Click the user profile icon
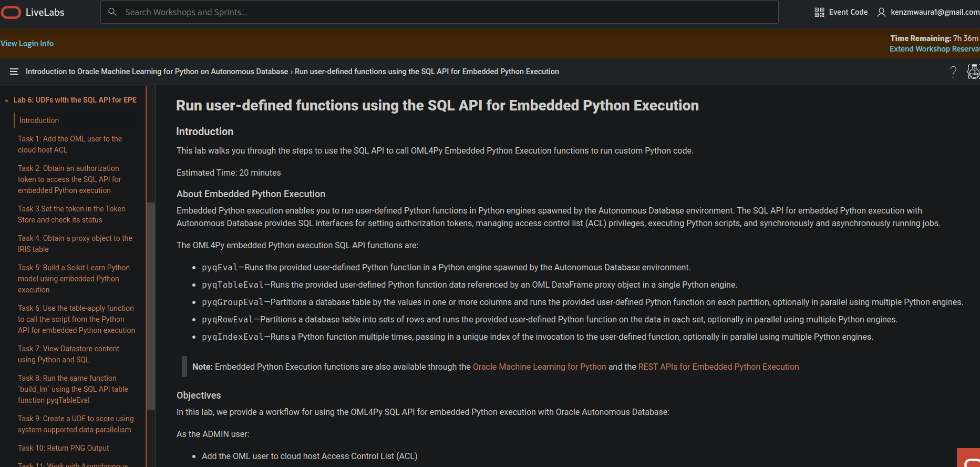The image size is (980, 467). pos(881,12)
